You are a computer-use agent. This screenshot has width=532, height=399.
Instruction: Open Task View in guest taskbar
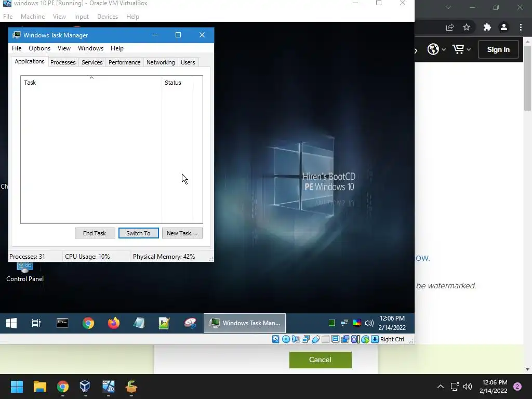[x=36, y=323]
